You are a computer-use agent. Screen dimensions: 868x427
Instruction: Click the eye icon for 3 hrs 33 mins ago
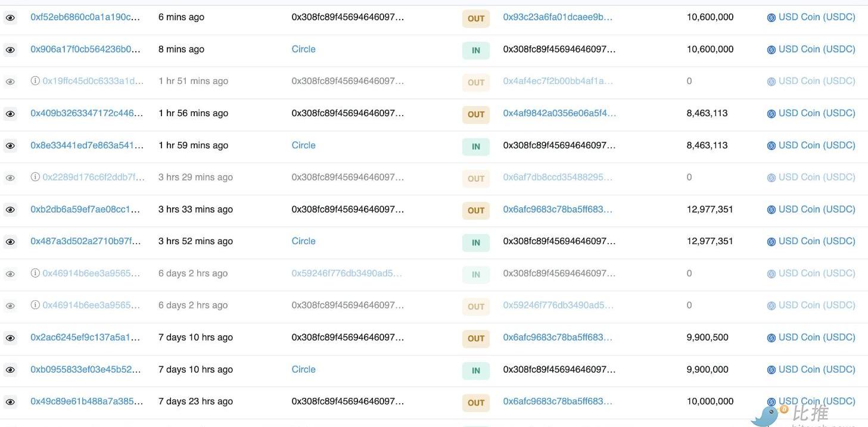point(10,210)
